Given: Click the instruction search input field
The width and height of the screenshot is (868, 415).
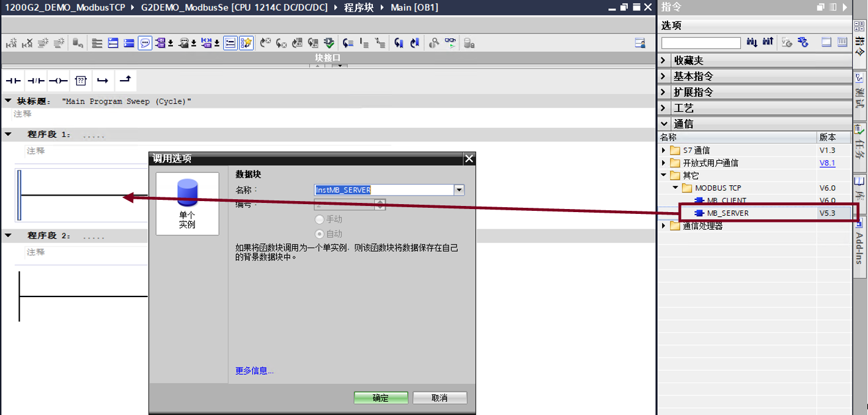Looking at the screenshot, I should [701, 42].
